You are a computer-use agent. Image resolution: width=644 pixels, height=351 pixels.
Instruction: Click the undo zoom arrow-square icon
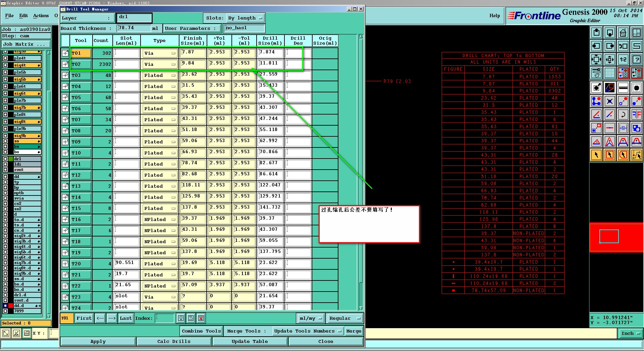tap(623, 46)
